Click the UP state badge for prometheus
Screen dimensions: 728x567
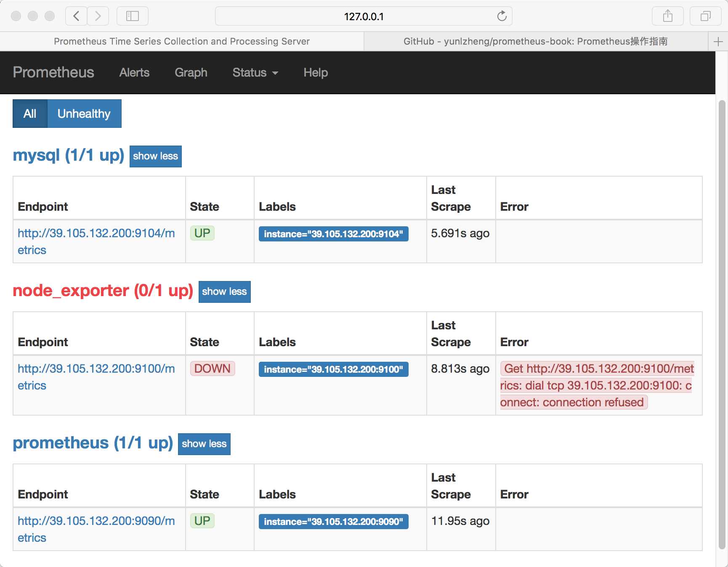pyautogui.click(x=202, y=521)
